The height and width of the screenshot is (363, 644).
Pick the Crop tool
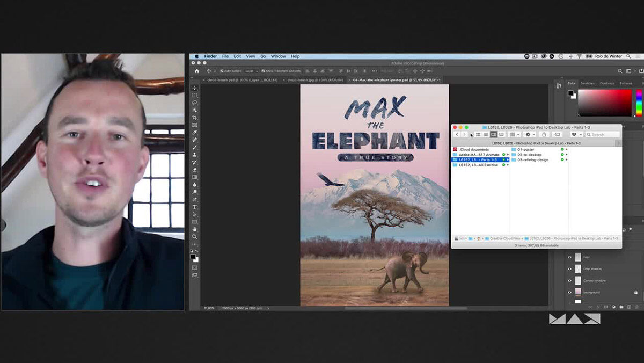[194, 118]
